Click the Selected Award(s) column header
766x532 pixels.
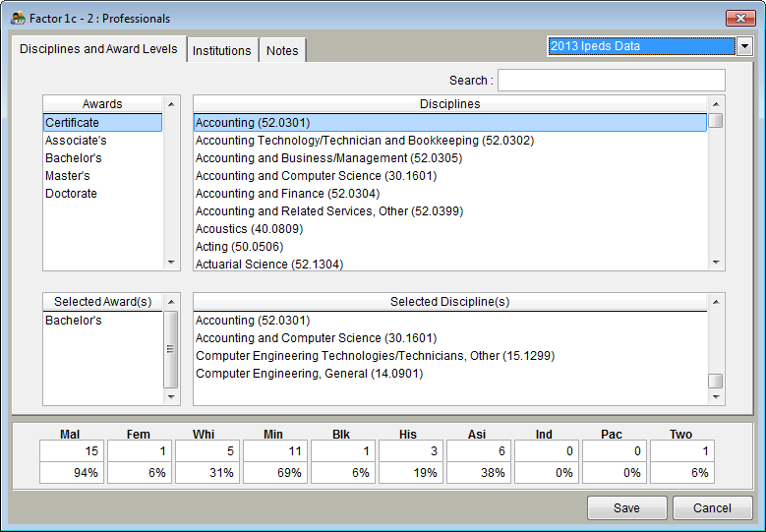[x=102, y=302]
